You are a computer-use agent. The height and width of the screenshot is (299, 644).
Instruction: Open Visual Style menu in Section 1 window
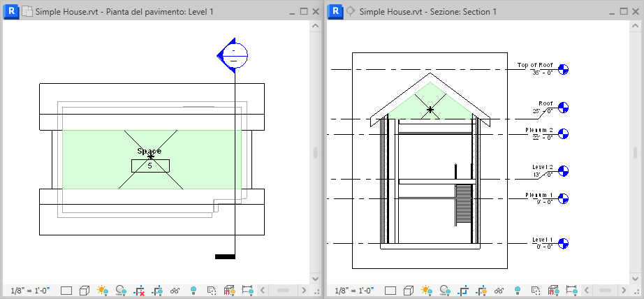click(408, 291)
